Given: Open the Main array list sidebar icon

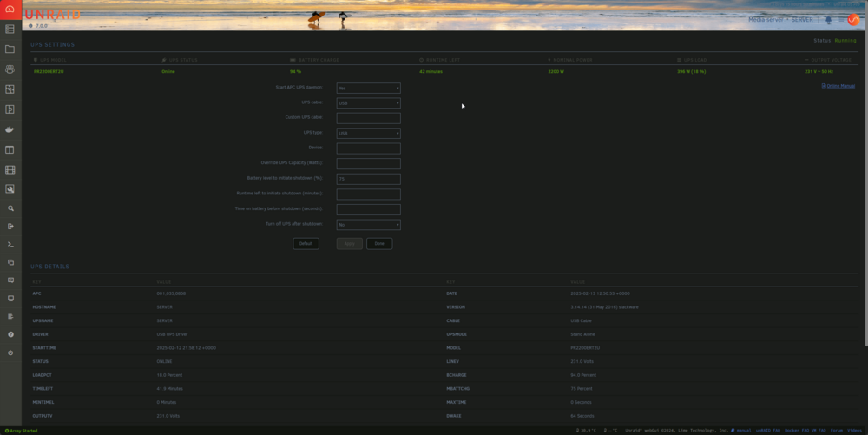Looking at the screenshot, I should coord(10,29).
